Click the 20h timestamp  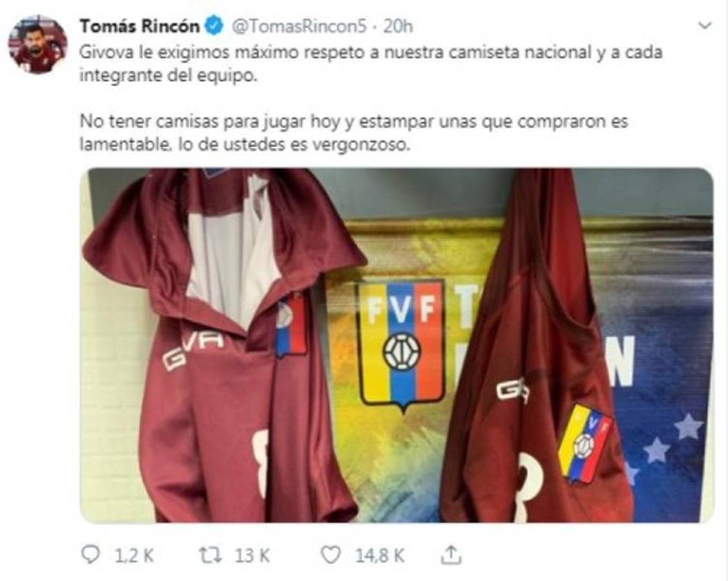(x=398, y=26)
